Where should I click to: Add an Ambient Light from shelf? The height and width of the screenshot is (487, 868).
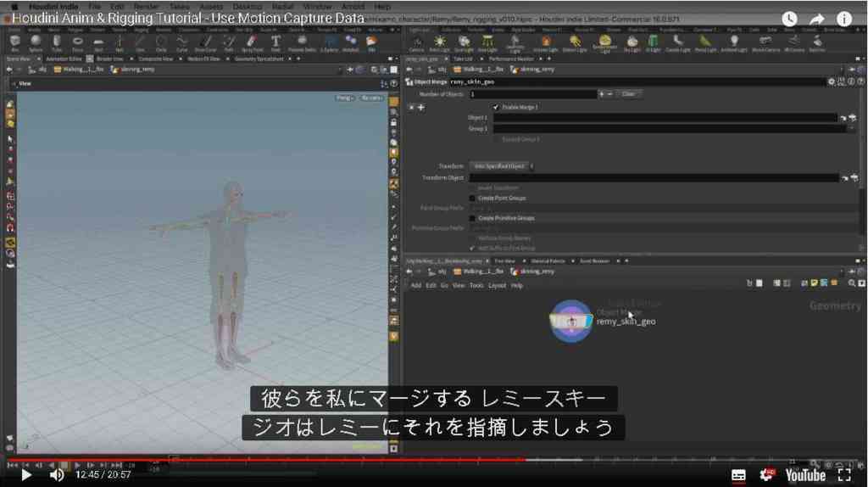734,42
